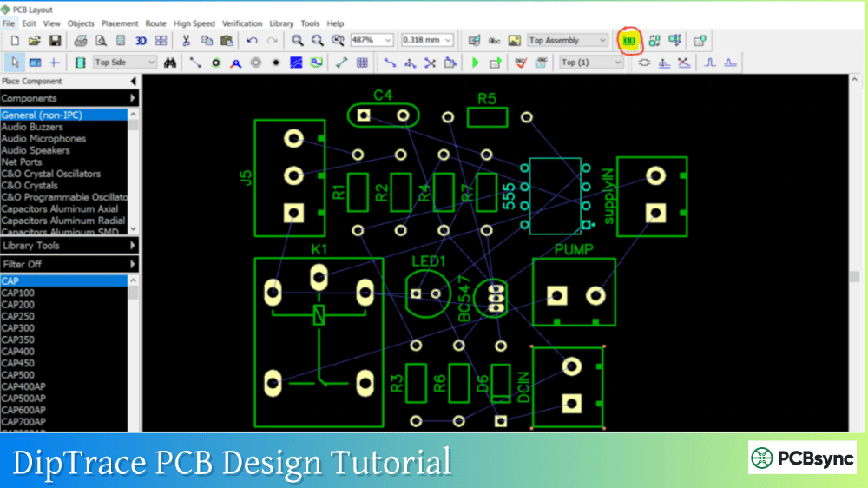The height and width of the screenshot is (488, 868).
Task: Select CAP300 from the component list
Action: pyautogui.click(x=17, y=328)
